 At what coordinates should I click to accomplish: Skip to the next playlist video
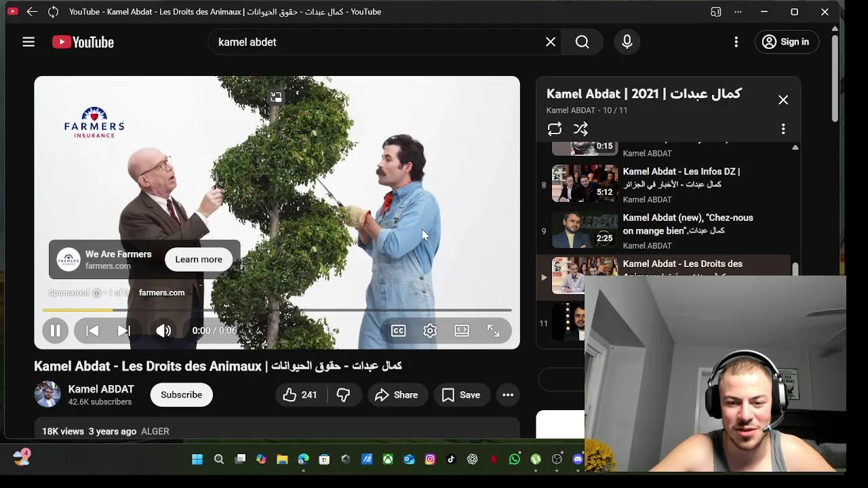(123, 331)
